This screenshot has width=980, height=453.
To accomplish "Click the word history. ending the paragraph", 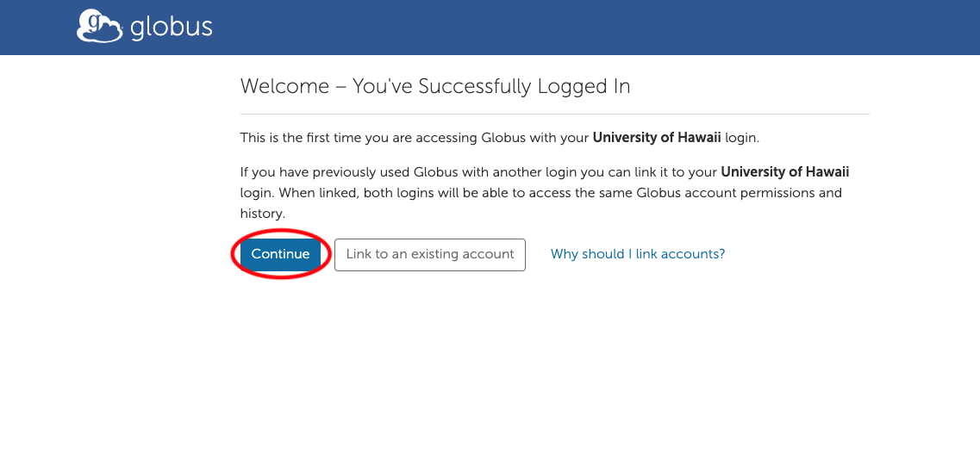I will point(263,214).
